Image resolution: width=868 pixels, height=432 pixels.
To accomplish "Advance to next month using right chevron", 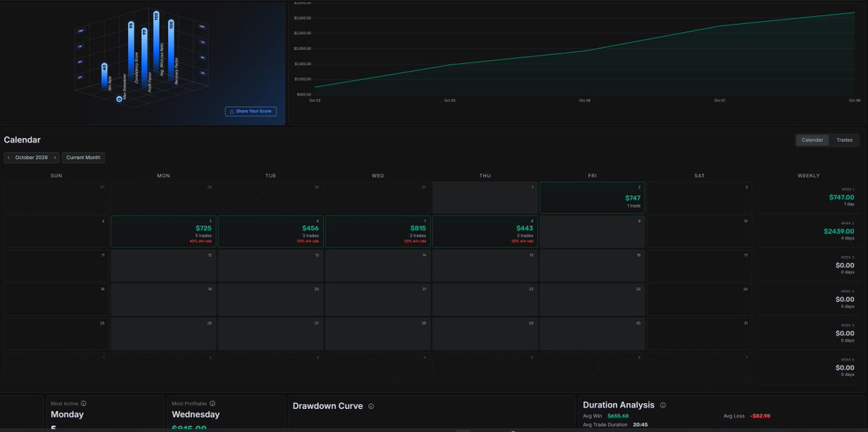I will coord(55,157).
